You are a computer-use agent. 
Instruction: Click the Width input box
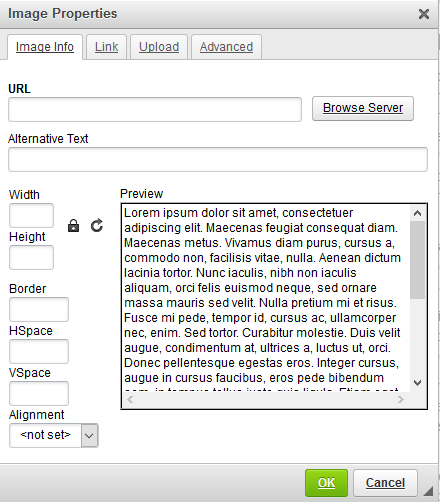coord(31,215)
